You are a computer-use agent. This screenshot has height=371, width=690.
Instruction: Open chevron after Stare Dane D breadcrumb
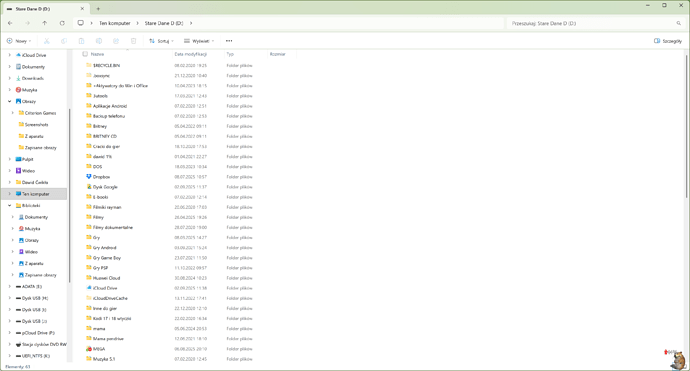(x=191, y=23)
